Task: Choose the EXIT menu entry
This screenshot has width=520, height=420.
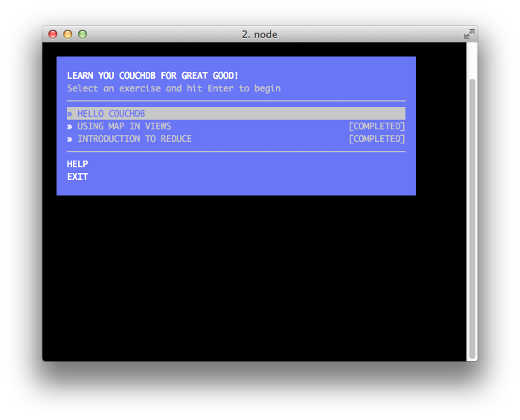Action: click(77, 177)
